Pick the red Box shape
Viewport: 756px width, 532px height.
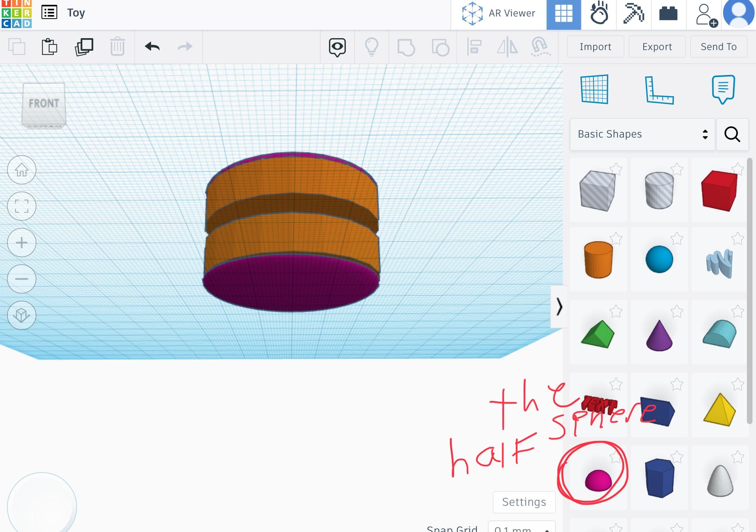[x=719, y=191]
